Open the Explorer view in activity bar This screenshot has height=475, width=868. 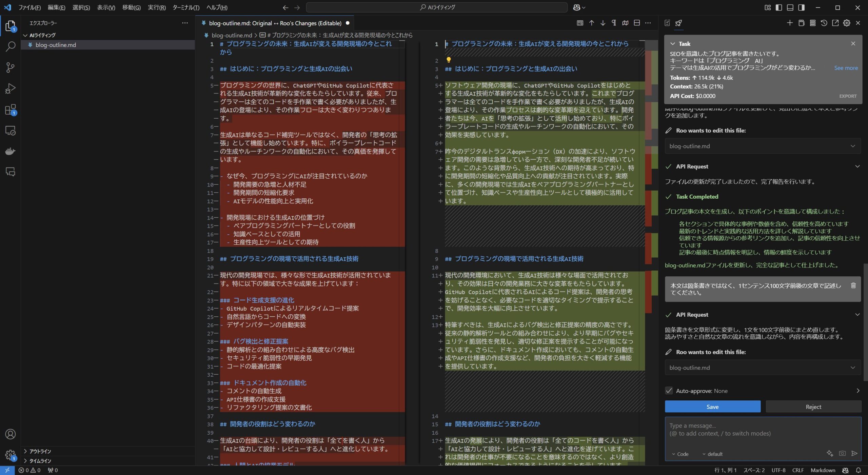click(x=10, y=26)
